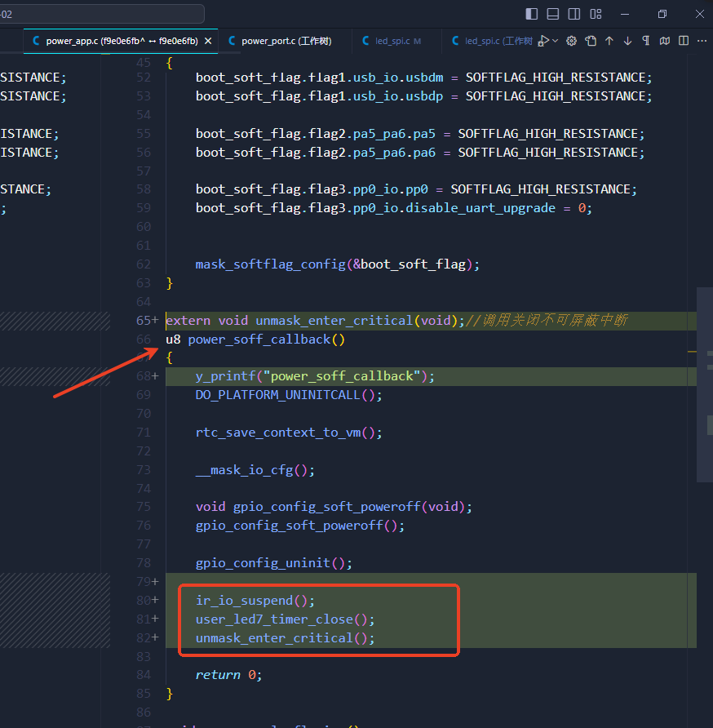Click the unmask_enter_critical() call on line 82
The image size is (713, 728).
[x=285, y=638]
